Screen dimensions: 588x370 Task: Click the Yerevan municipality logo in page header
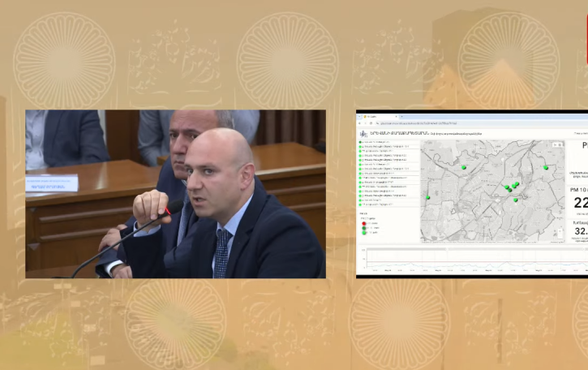pyautogui.click(x=363, y=134)
